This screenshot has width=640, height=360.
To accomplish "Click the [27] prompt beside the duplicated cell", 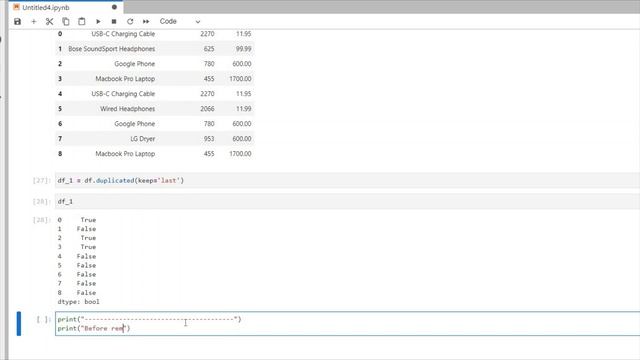I will 41,180.
